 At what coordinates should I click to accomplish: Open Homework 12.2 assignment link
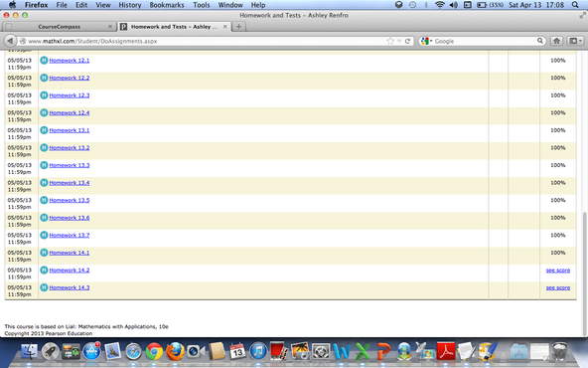(70, 78)
